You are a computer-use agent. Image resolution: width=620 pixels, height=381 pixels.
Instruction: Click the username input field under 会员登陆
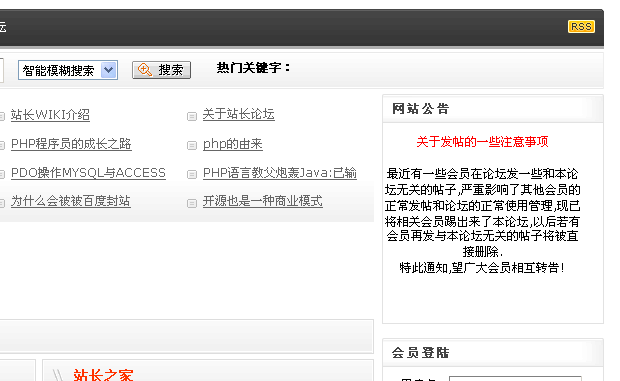point(515,379)
